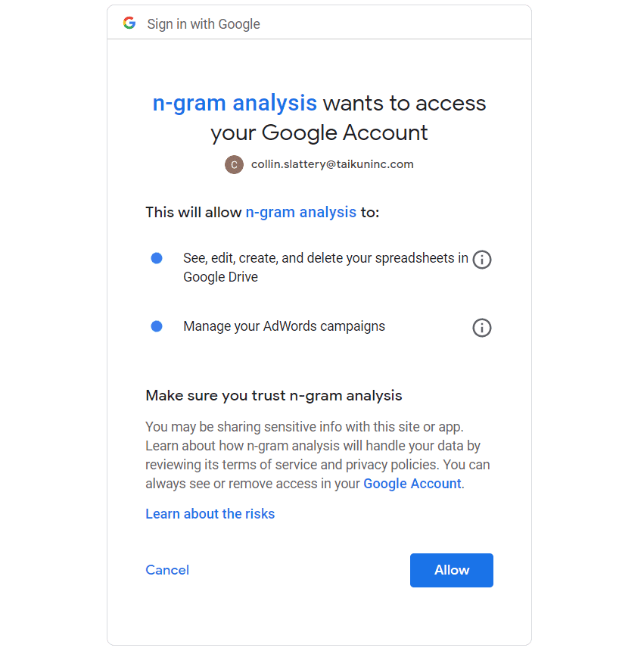Open the Learn about the risks link
This screenshot has height=651, width=644.
pos(210,514)
